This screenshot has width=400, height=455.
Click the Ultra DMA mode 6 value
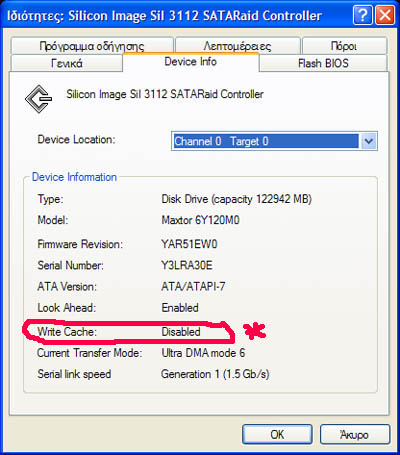[x=203, y=353]
